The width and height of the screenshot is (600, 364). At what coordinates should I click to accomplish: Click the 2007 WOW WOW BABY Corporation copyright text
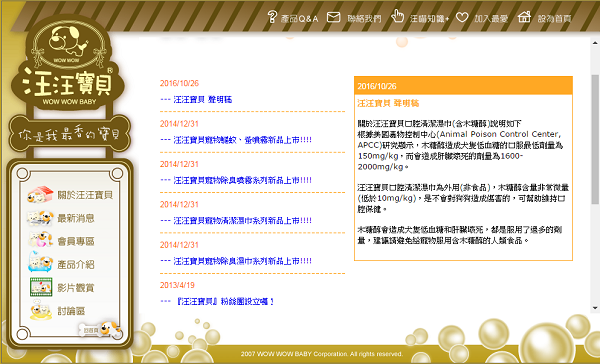321,354
